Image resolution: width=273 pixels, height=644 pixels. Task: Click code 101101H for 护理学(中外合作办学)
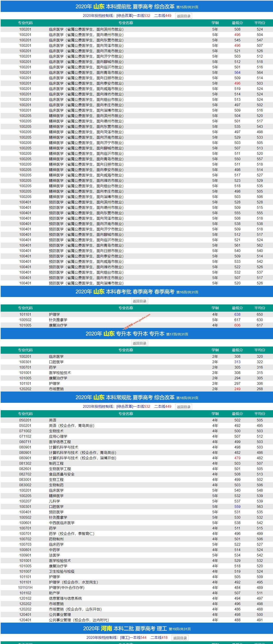pos(25,588)
